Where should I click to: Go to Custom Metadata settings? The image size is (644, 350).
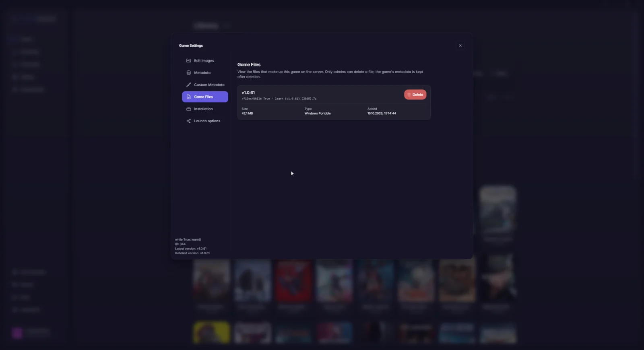(x=205, y=85)
